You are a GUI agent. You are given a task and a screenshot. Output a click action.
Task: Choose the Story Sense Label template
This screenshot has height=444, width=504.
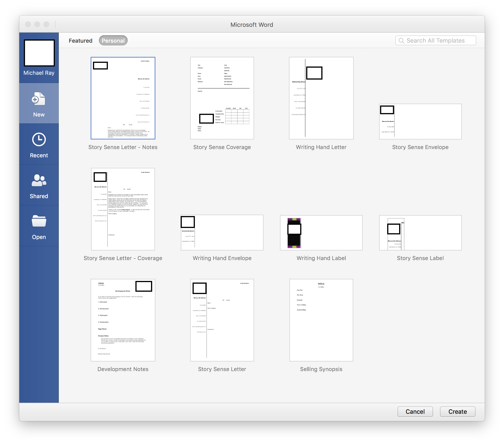click(x=420, y=233)
